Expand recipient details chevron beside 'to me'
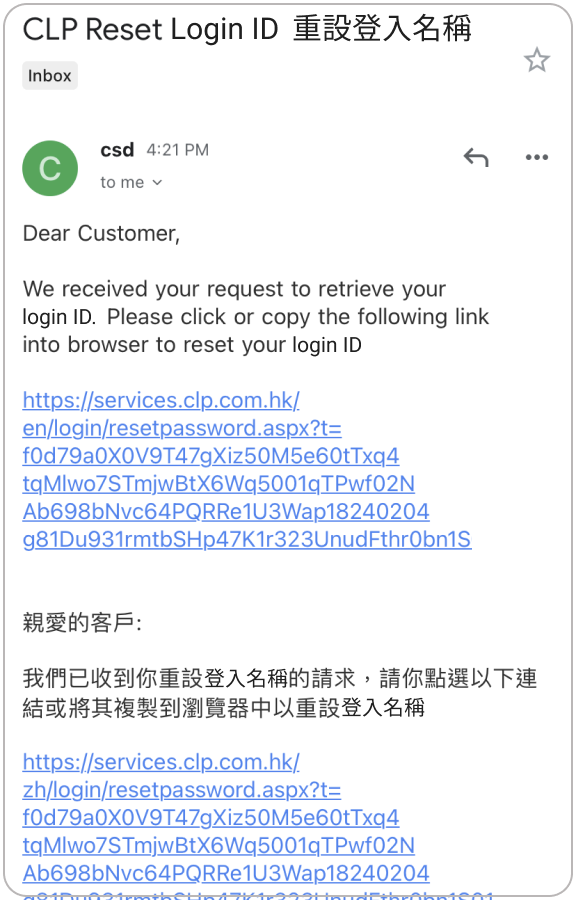 coord(157,183)
